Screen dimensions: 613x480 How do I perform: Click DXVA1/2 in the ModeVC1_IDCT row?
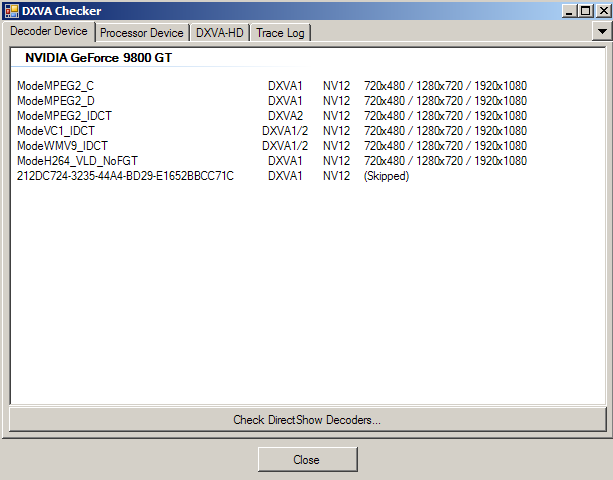[x=285, y=131]
